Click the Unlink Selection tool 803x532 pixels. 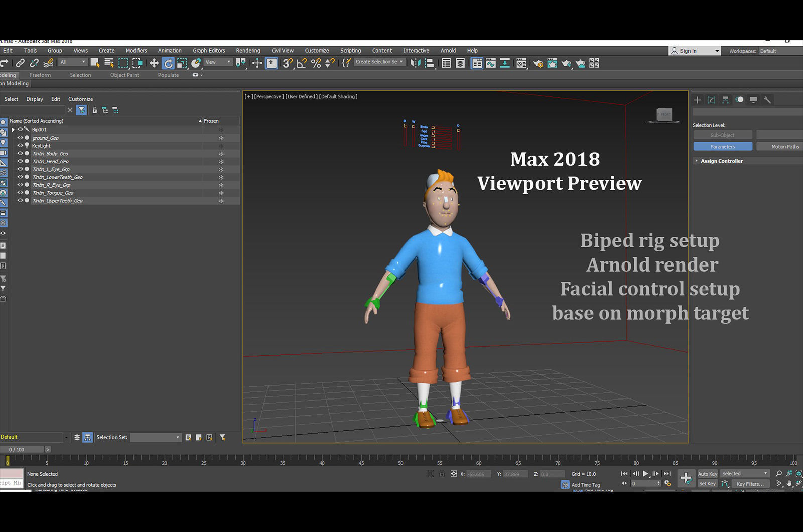click(34, 63)
